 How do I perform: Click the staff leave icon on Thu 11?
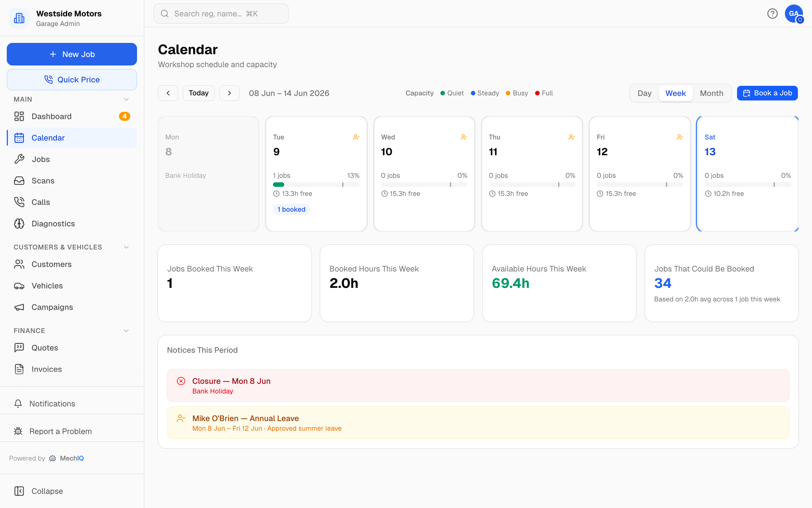(572, 137)
